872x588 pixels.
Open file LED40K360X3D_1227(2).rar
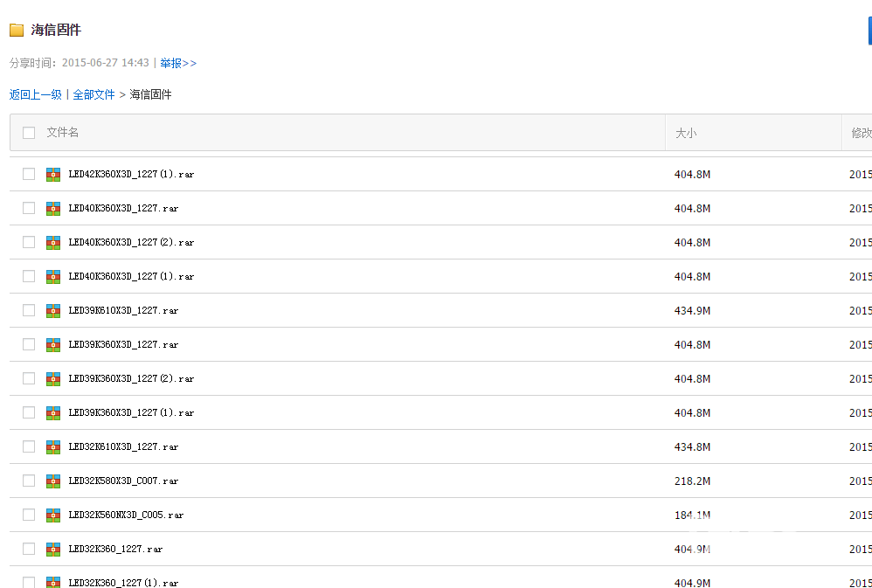131,243
